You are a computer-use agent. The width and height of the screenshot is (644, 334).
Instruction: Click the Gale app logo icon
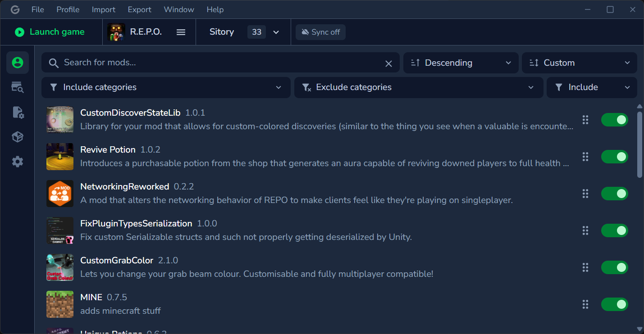coord(15,9)
